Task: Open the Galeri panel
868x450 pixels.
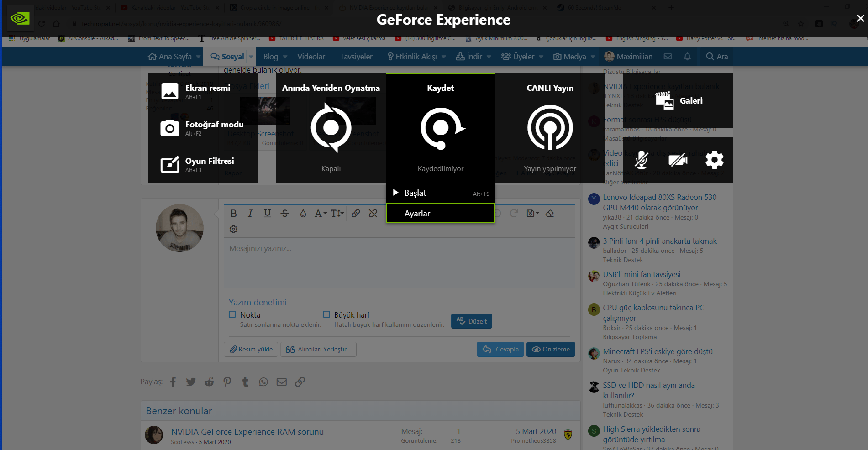Action: tap(678, 100)
